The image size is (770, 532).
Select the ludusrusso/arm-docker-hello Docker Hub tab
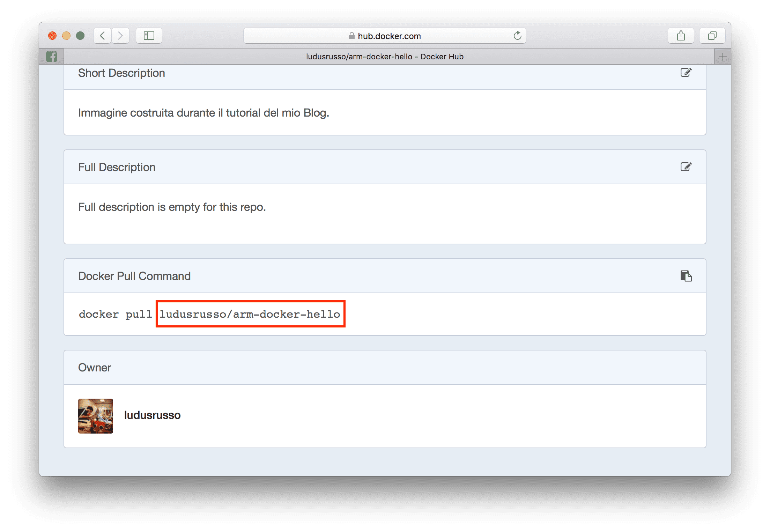pyautogui.click(x=385, y=57)
